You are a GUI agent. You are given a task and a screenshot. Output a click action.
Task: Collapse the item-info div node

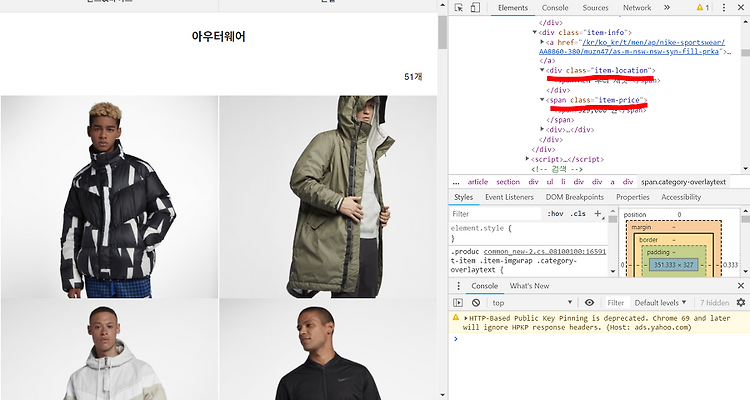click(535, 33)
